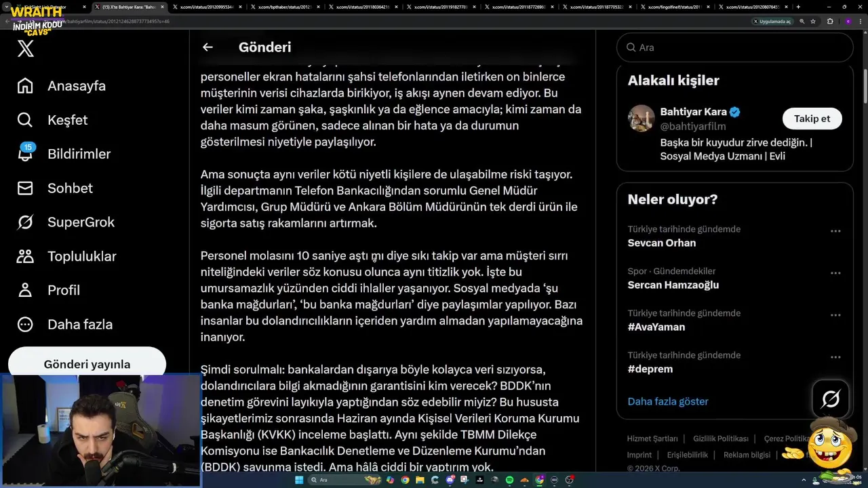Click the taskbar Ara search box

point(344,480)
